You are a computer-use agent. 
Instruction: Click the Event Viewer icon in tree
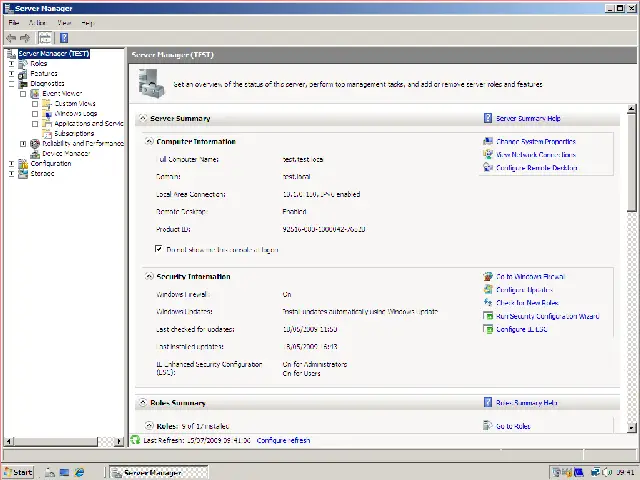35,94
